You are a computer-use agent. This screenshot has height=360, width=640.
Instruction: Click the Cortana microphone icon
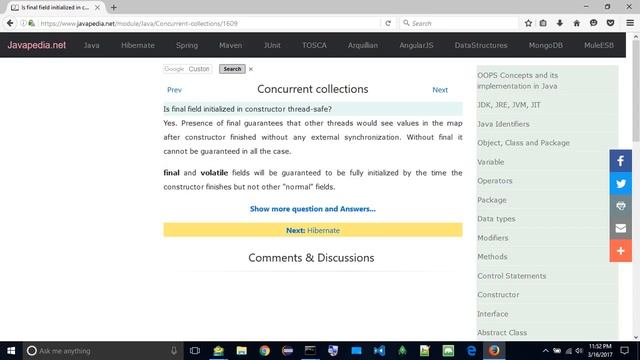click(x=173, y=351)
